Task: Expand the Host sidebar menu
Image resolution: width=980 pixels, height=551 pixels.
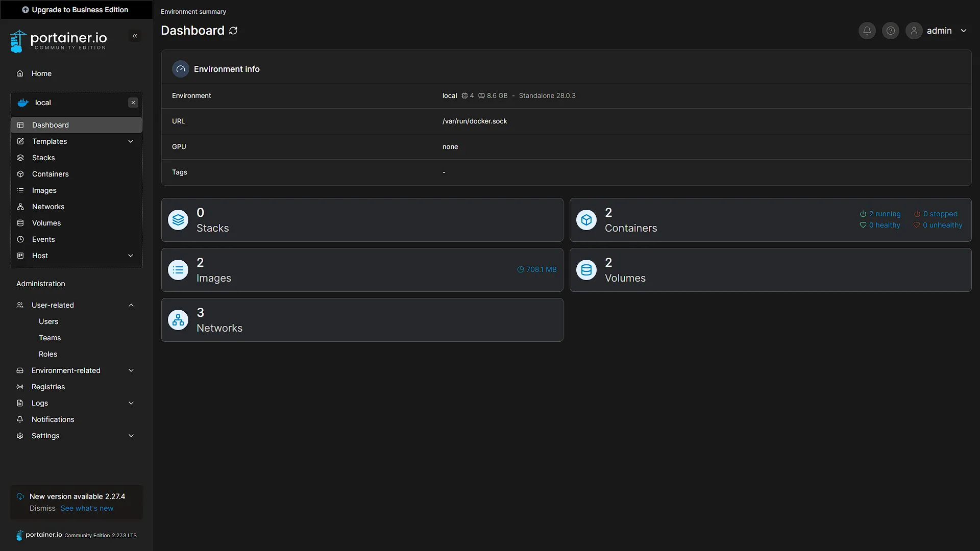Action: click(x=77, y=256)
